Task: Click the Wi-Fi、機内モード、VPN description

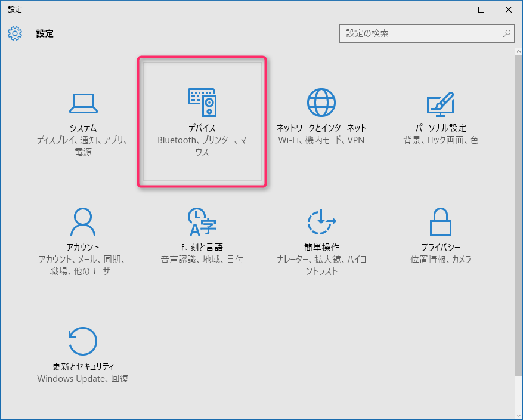Action: pyautogui.click(x=321, y=141)
